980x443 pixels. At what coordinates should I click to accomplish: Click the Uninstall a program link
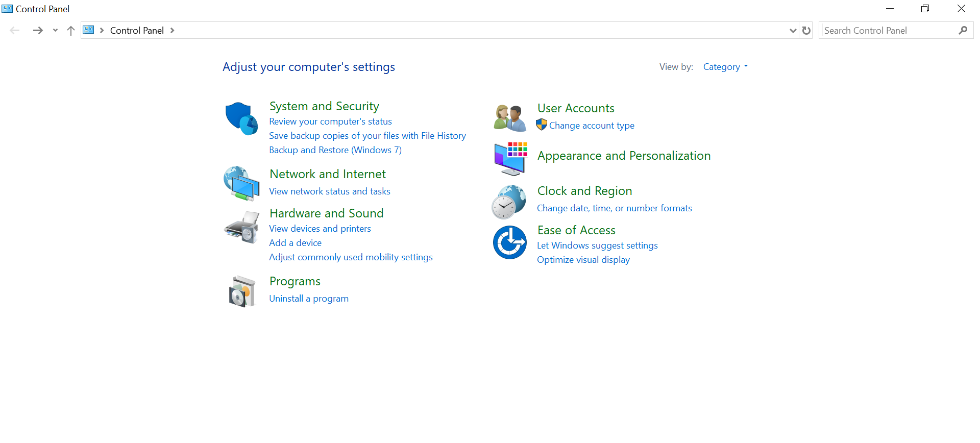(309, 299)
